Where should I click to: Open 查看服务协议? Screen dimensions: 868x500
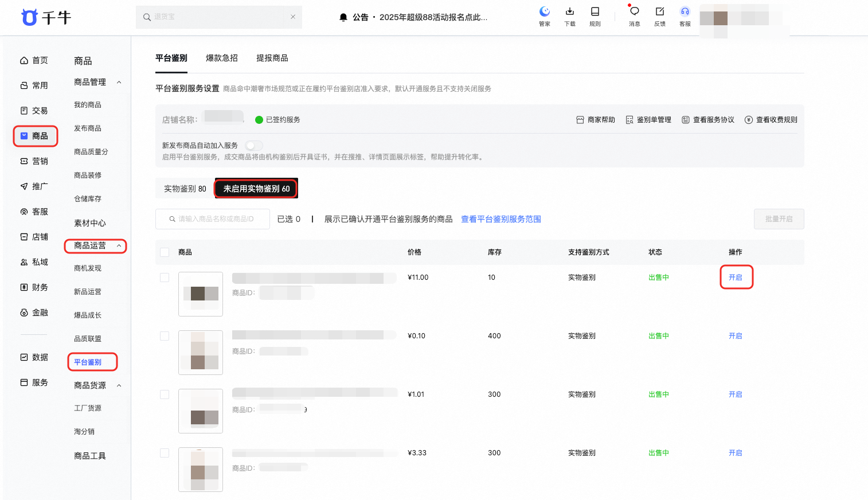[708, 120]
